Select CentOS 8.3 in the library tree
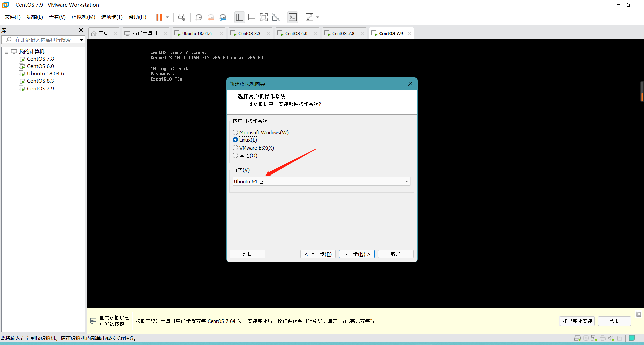The width and height of the screenshot is (644, 345). pyautogui.click(x=40, y=81)
